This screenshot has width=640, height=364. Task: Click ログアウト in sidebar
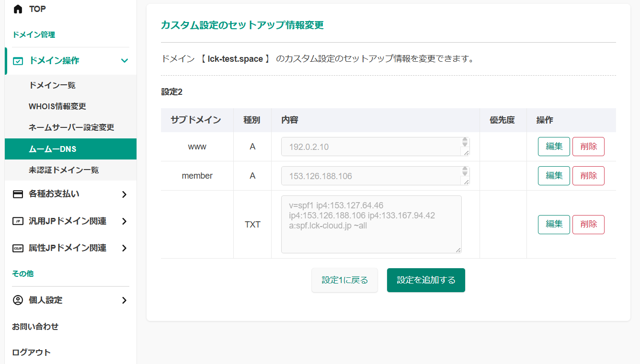(x=31, y=352)
